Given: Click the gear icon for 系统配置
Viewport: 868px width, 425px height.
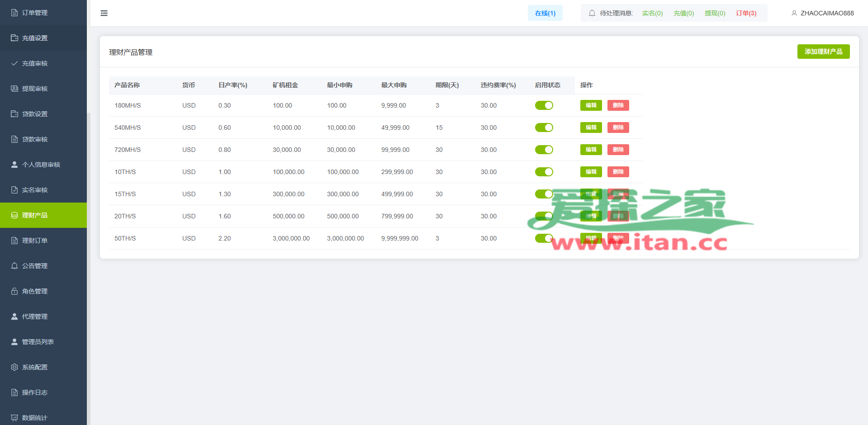Looking at the screenshot, I should [x=14, y=367].
